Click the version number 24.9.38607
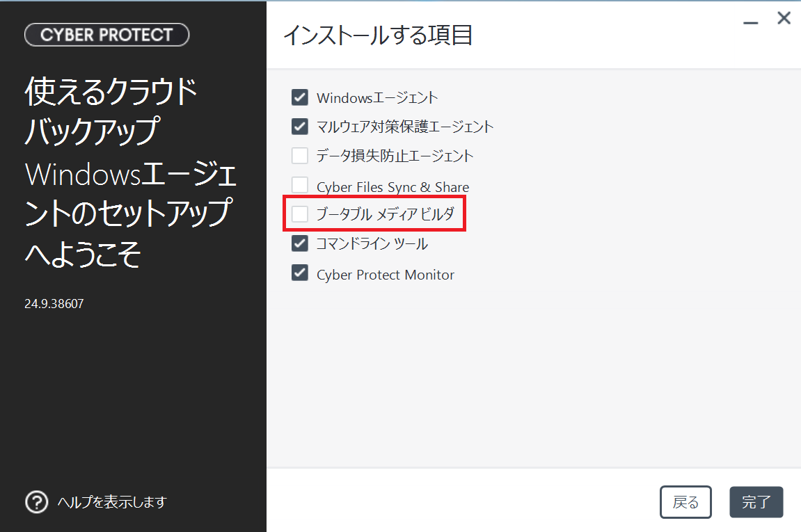The height and width of the screenshot is (532, 801). (54, 304)
